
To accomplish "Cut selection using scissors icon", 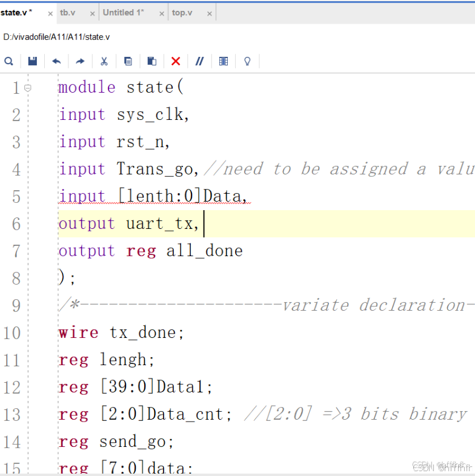I will click(104, 62).
